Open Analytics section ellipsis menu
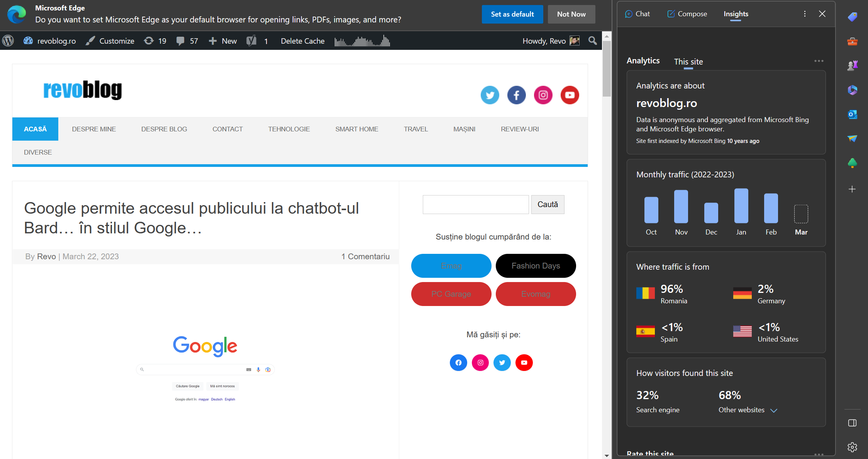Image resolution: width=868 pixels, height=459 pixels. pos(819,61)
